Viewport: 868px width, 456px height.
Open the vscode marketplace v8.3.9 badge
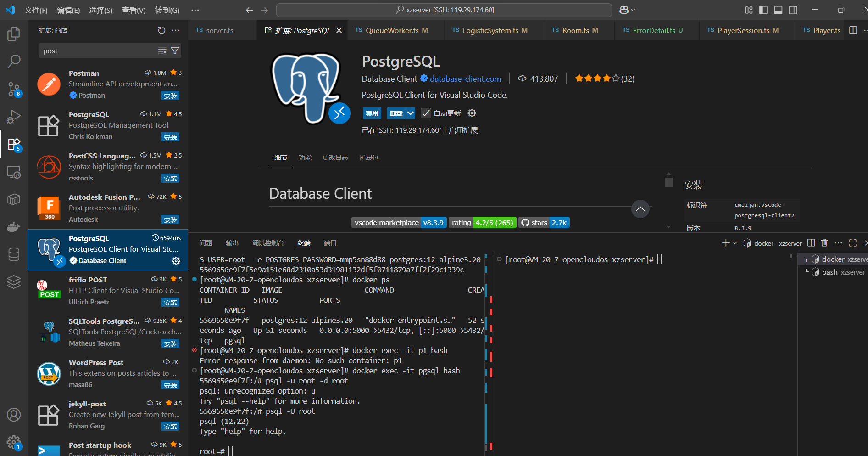(x=399, y=223)
